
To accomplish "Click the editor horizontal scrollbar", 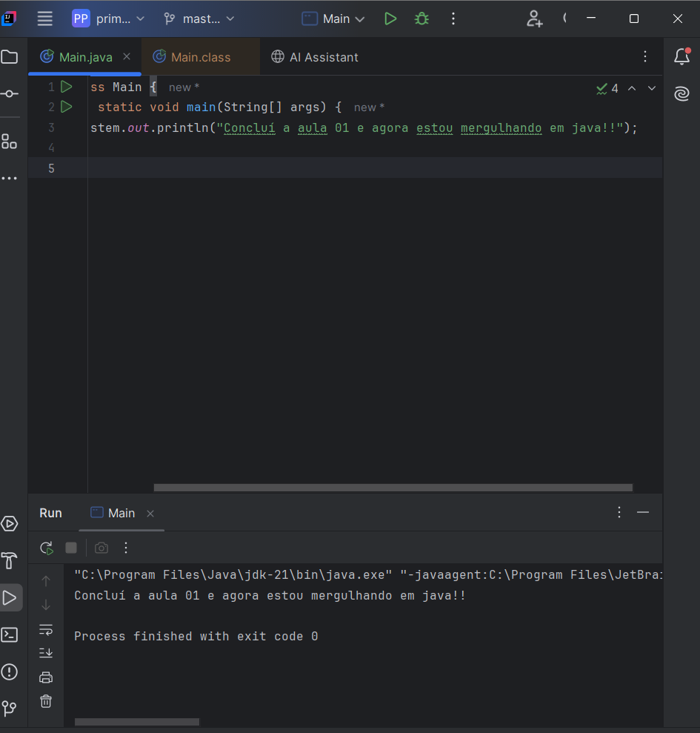I will point(393,488).
